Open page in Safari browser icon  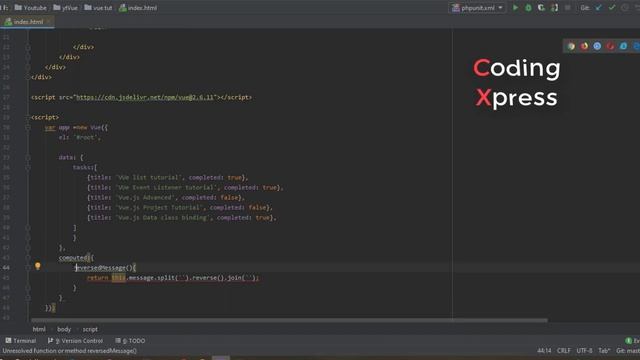click(597, 46)
